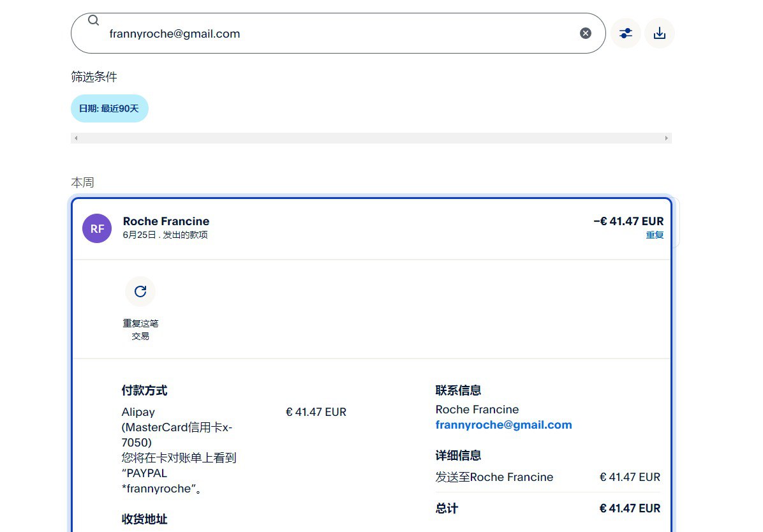Click the Alipay payment method text
The width and height of the screenshot is (763, 532).
[138, 412]
